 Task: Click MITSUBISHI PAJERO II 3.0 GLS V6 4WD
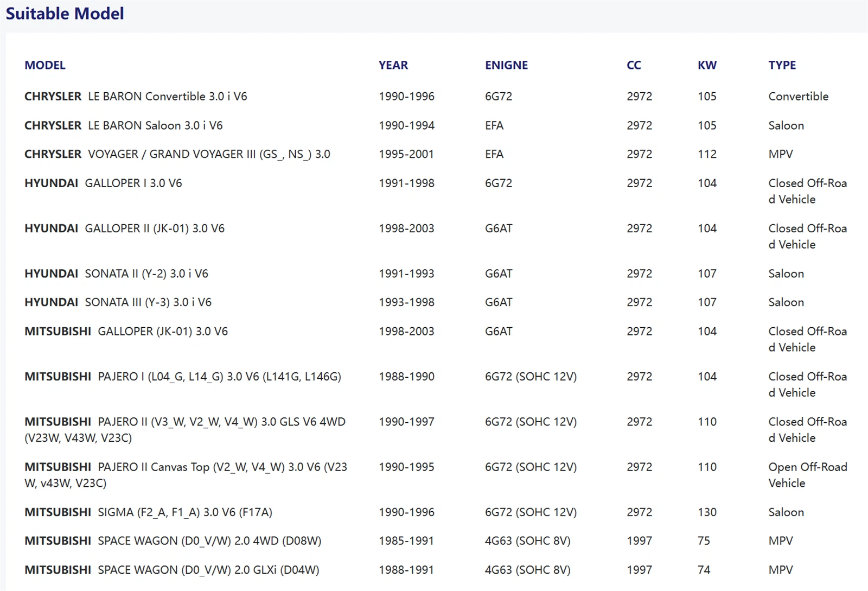coord(185,430)
